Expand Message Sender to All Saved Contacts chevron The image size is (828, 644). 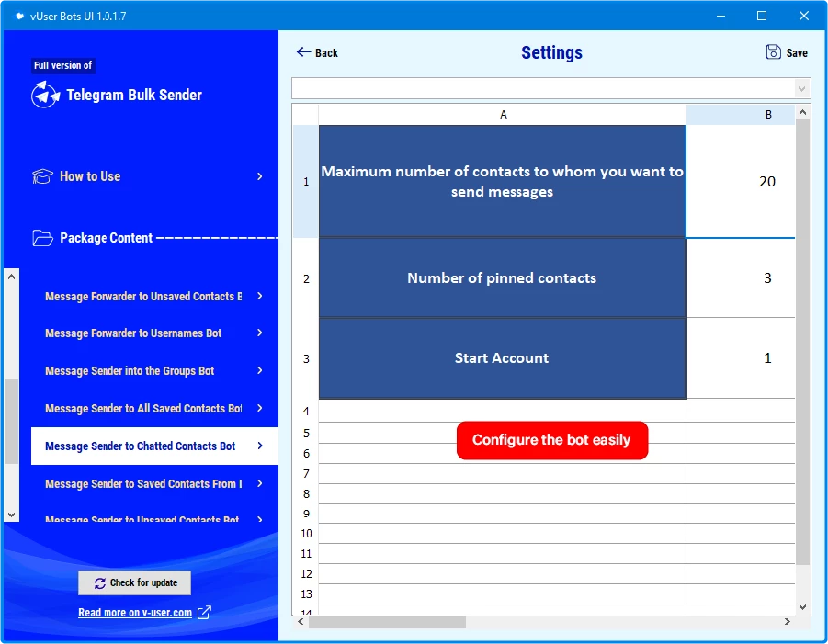260,408
